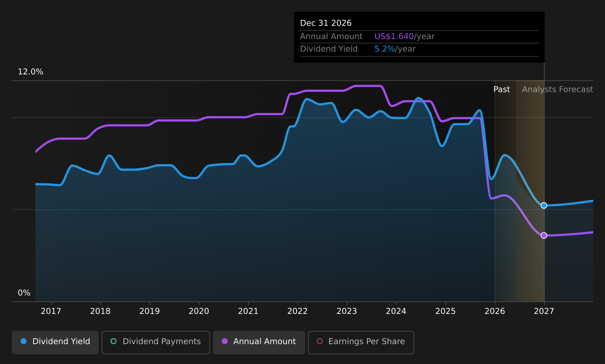Click the Dec 31 2026 tooltip date
605x364 pixels.
(x=326, y=23)
